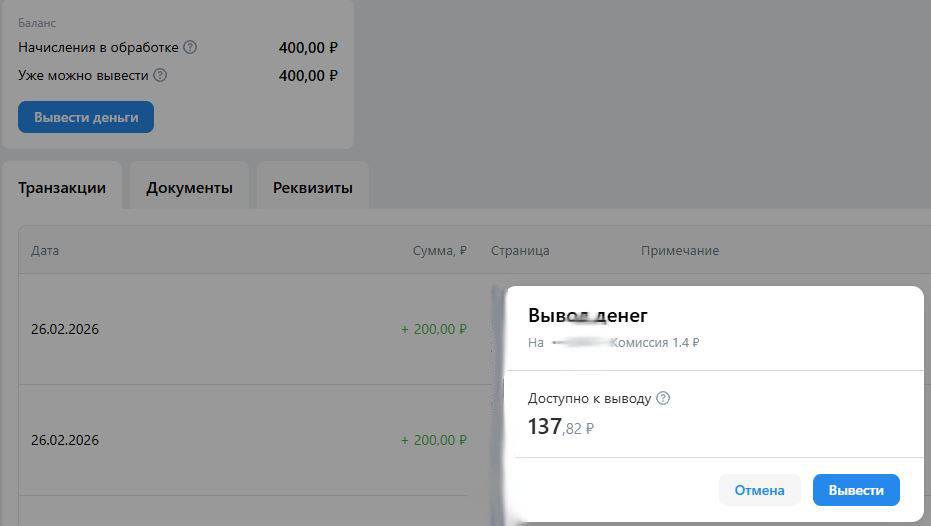
Task: Click the Вывод денег dialog title
Action: coord(588,315)
